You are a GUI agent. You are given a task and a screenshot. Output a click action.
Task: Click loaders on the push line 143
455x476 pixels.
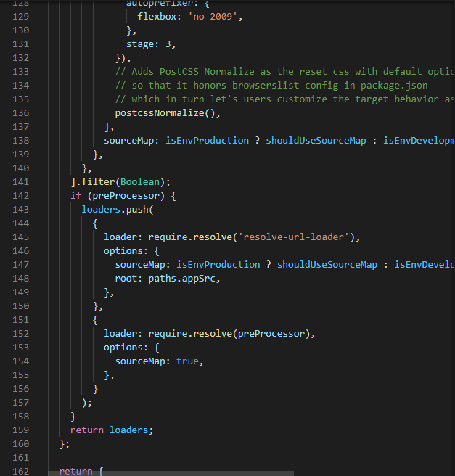click(101, 210)
